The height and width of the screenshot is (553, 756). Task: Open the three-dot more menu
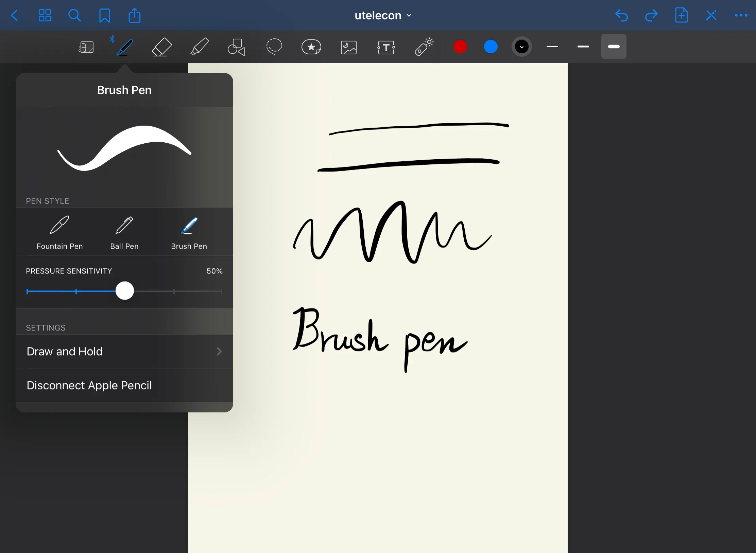click(741, 16)
